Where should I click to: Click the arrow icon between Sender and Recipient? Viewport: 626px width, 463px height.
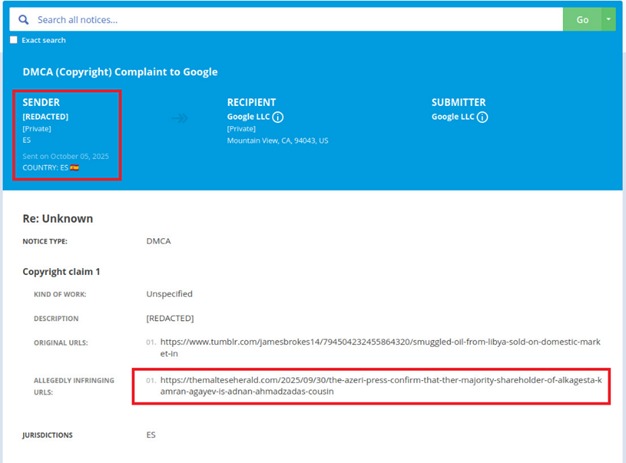(179, 118)
